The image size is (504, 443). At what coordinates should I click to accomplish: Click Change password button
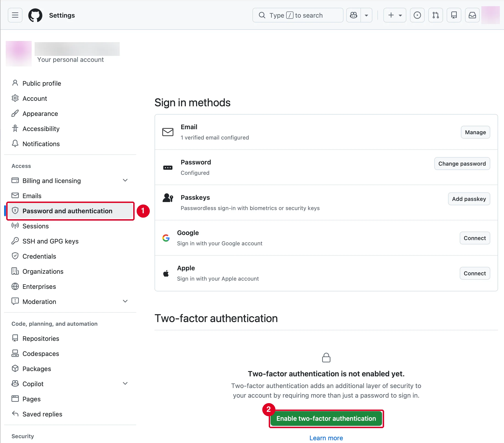[x=462, y=164]
